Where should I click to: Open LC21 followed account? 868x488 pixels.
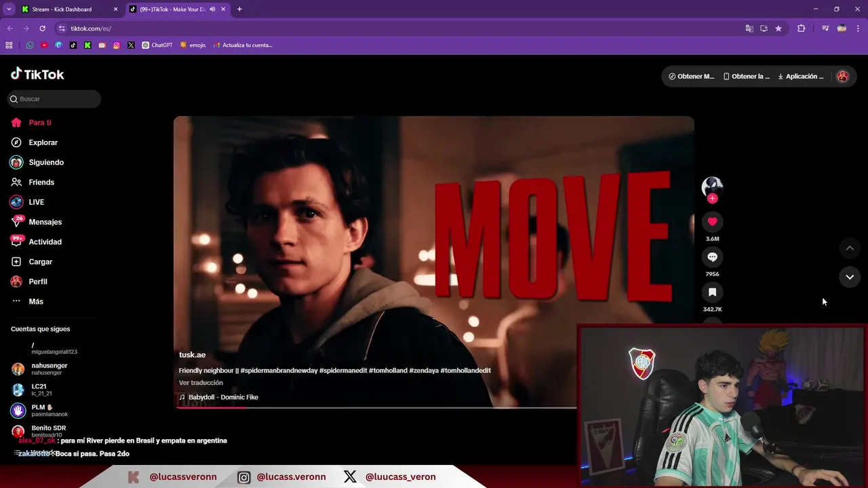[x=33, y=390]
